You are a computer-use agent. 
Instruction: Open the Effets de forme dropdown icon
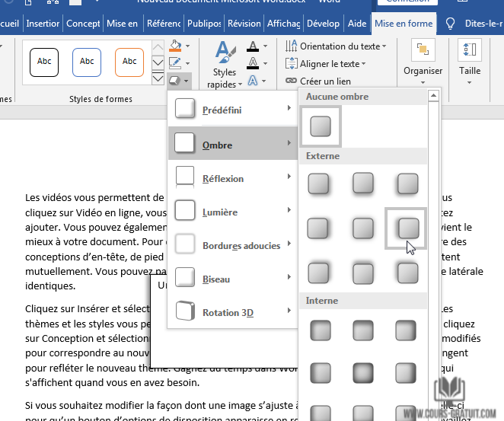(x=178, y=79)
